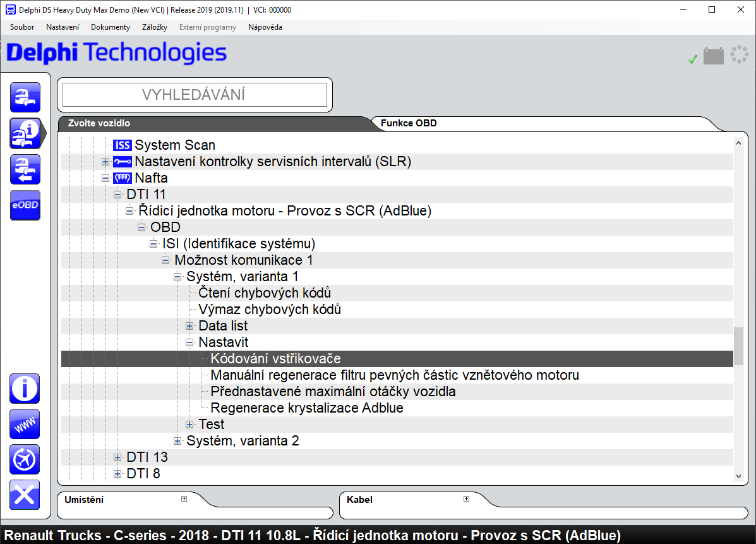The width and height of the screenshot is (756, 544).
Task: Click the Umístění panel label
Action: (84, 500)
